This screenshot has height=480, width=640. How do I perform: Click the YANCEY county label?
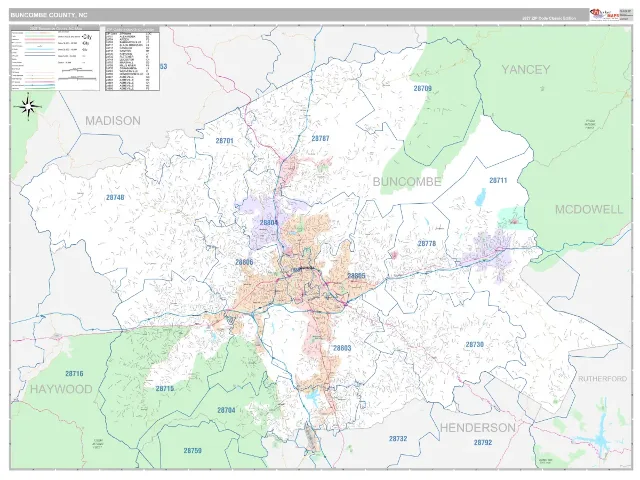526,70
